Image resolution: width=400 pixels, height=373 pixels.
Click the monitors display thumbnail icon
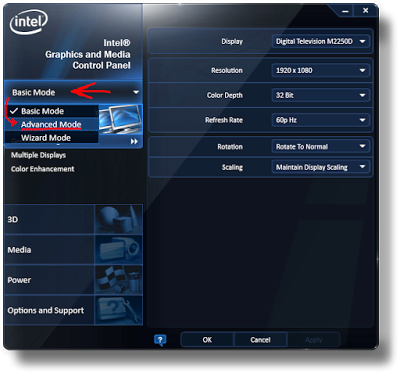click(120, 119)
